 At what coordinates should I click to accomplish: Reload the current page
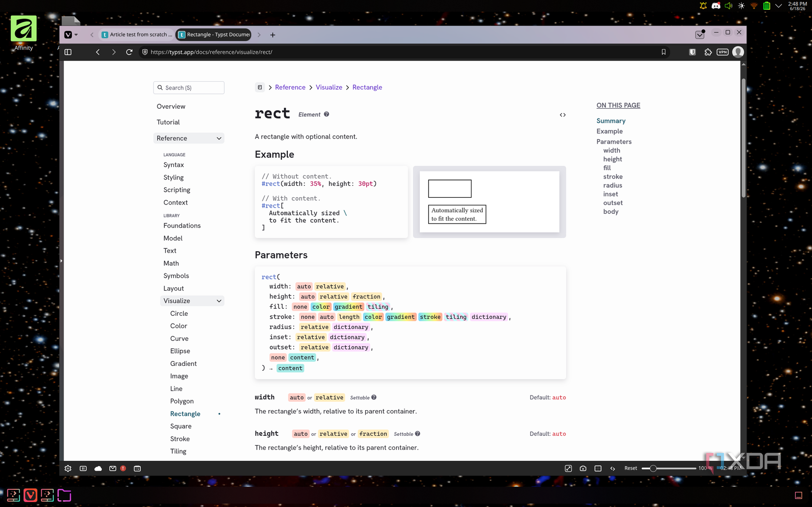[x=129, y=52]
